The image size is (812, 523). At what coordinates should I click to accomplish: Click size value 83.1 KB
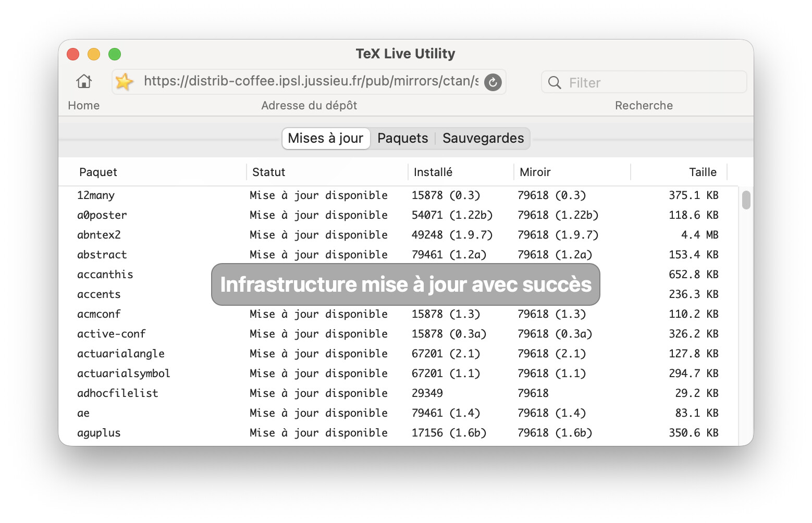697,413
